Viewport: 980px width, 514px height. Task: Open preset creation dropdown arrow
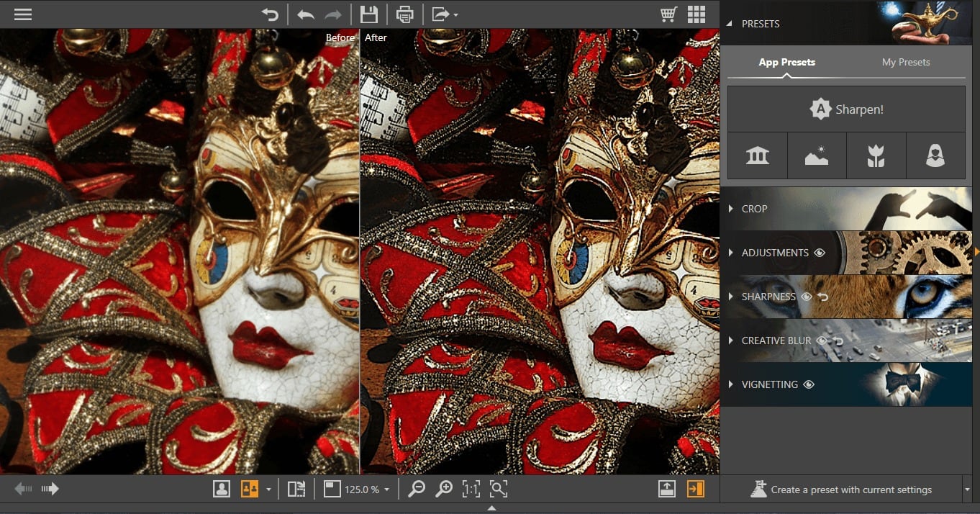tap(967, 490)
